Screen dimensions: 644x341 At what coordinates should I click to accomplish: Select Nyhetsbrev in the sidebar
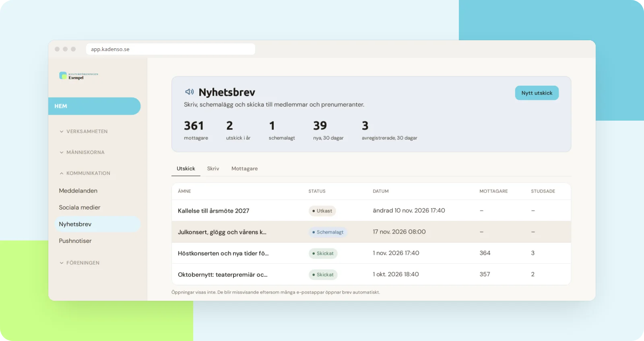click(x=97, y=224)
